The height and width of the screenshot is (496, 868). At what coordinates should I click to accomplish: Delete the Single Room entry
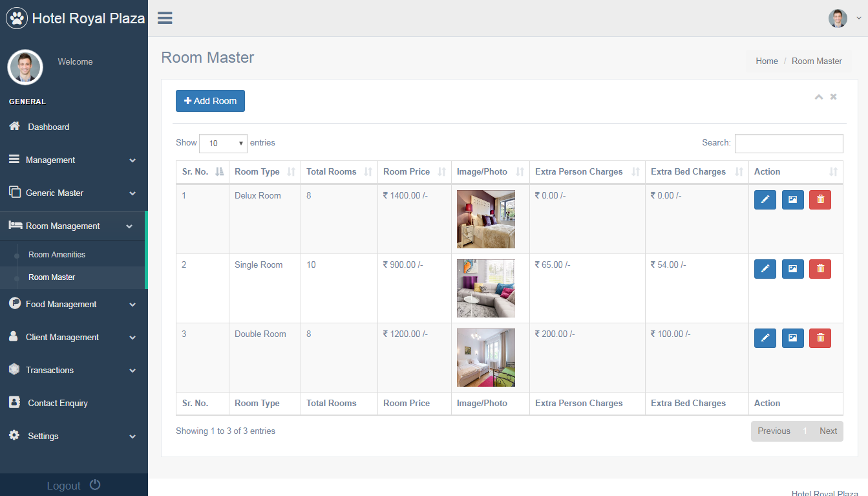[820, 269]
